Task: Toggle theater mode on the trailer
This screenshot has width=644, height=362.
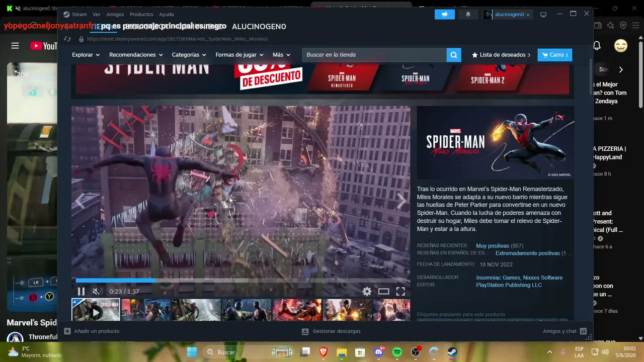Action: 384,291
